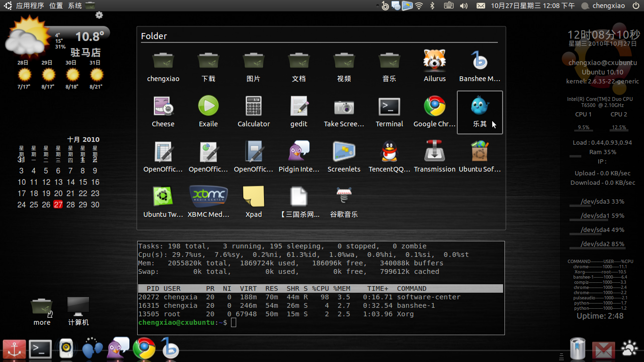Open the Calculator app
Viewport: 644px width, 362px height.
click(x=254, y=112)
